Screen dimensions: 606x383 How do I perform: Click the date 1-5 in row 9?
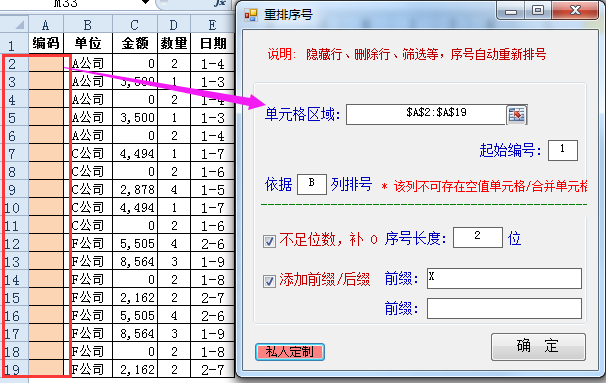213,189
